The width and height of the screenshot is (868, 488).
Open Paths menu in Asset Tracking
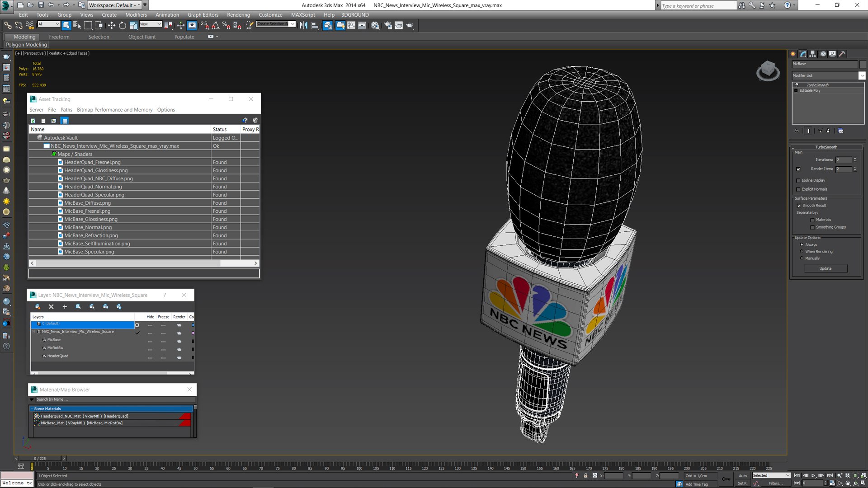tap(66, 109)
